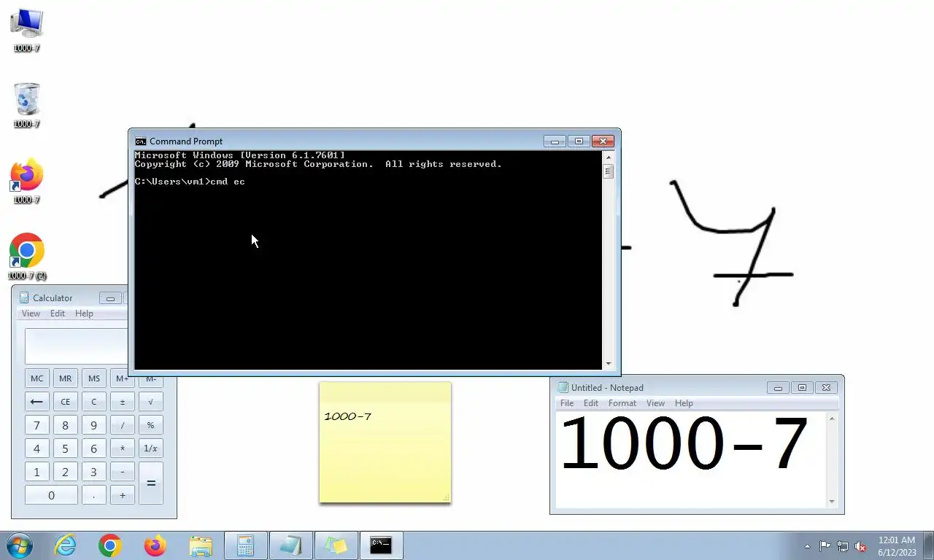934x560 pixels.
Task: Click Command Prompt scrollbar thumb
Action: (608, 171)
